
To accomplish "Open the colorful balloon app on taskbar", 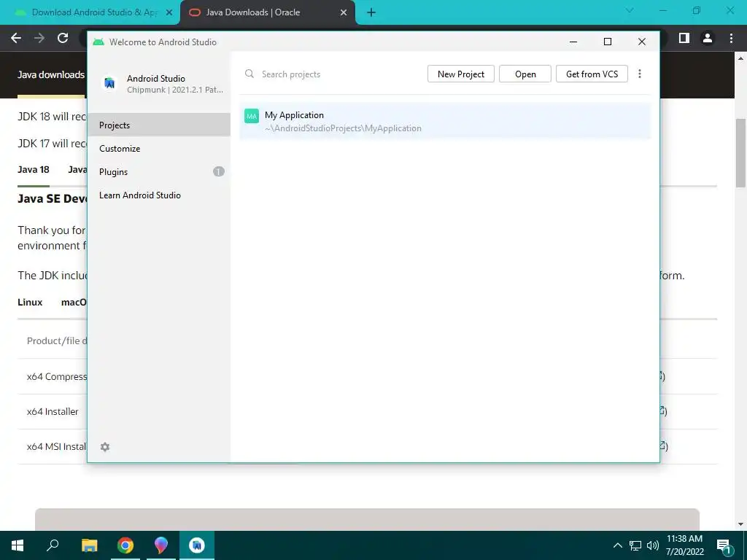I will pos(161,545).
